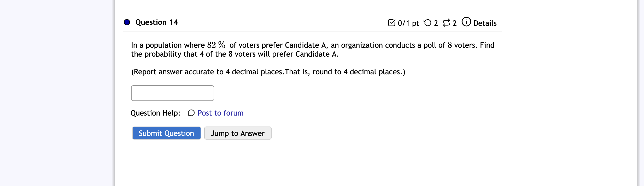The width and height of the screenshot is (644, 186).
Task: Open the Details link in the question header
Action: (x=485, y=23)
